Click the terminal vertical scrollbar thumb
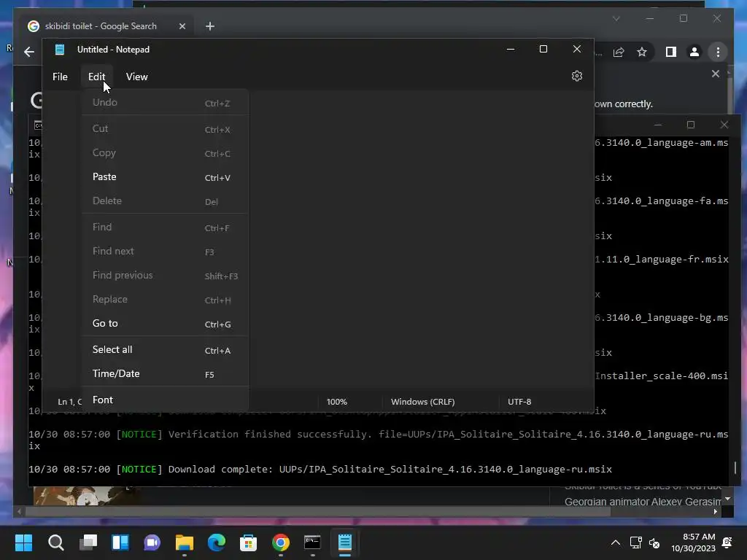The image size is (747, 560). pos(735,467)
